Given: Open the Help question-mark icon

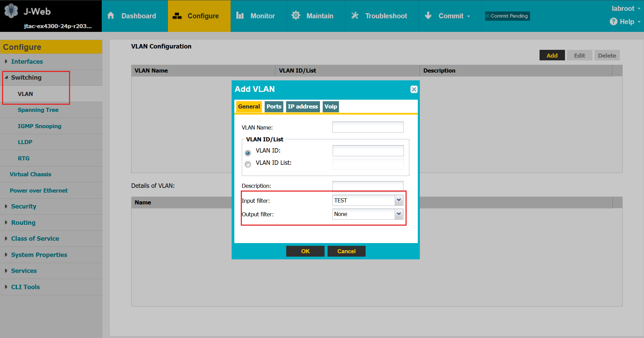Looking at the screenshot, I should 614,21.
